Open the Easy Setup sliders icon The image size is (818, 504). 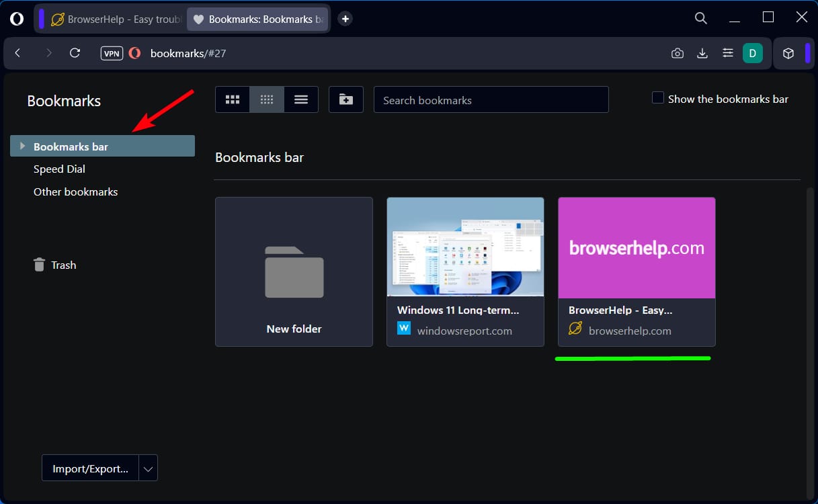tap(727, 53)
